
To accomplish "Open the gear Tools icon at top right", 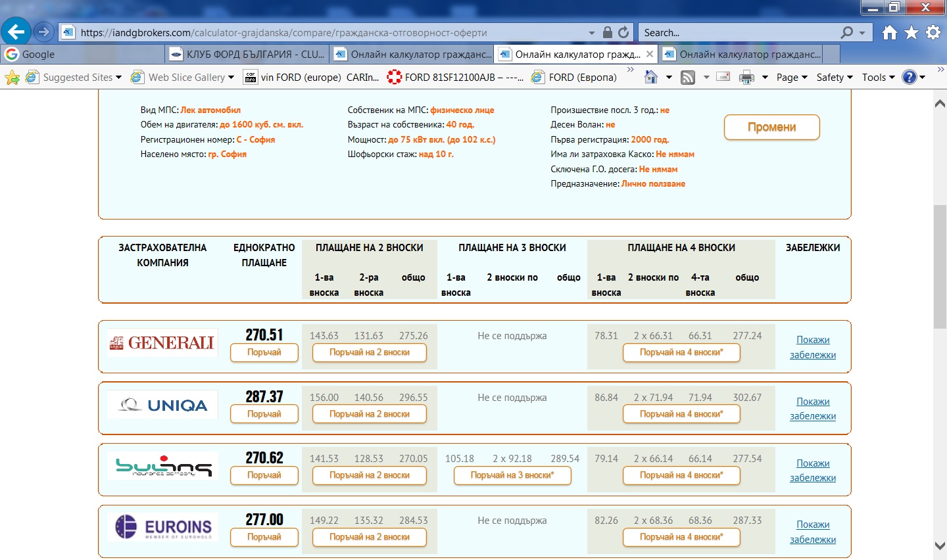I will 933,32.
